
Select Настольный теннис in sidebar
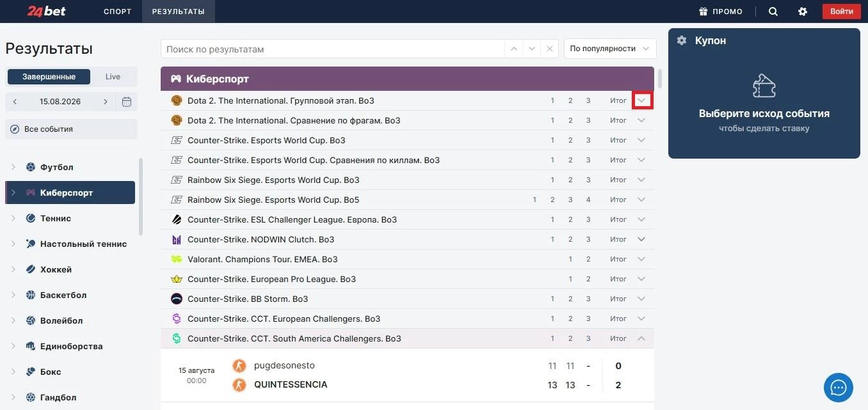70,244
